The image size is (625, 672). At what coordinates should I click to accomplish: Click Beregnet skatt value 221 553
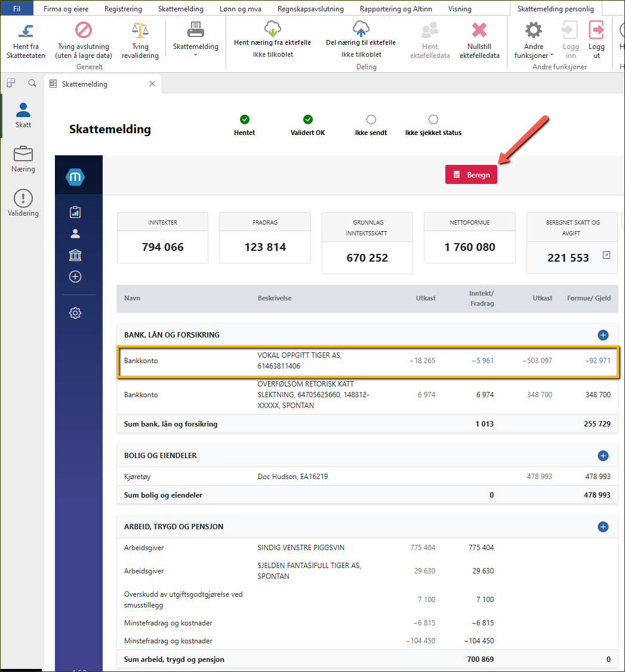[x=568, y=257]
